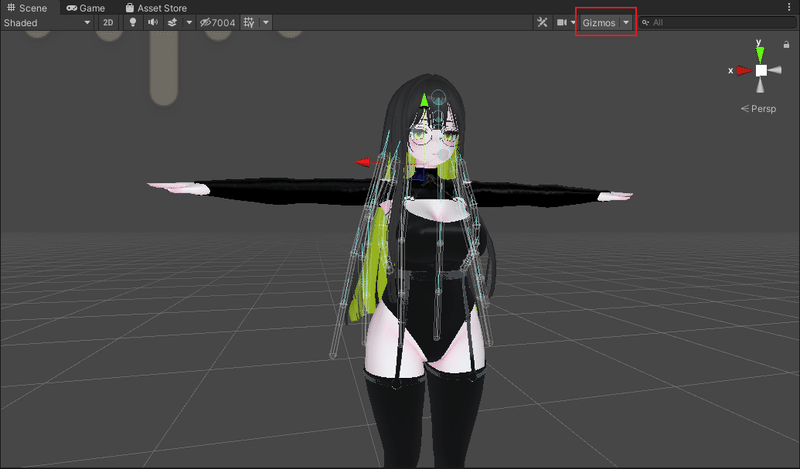Toggle hidden objects visibility showing 7004
Screen dimensions: 800x469
(217, 22)
